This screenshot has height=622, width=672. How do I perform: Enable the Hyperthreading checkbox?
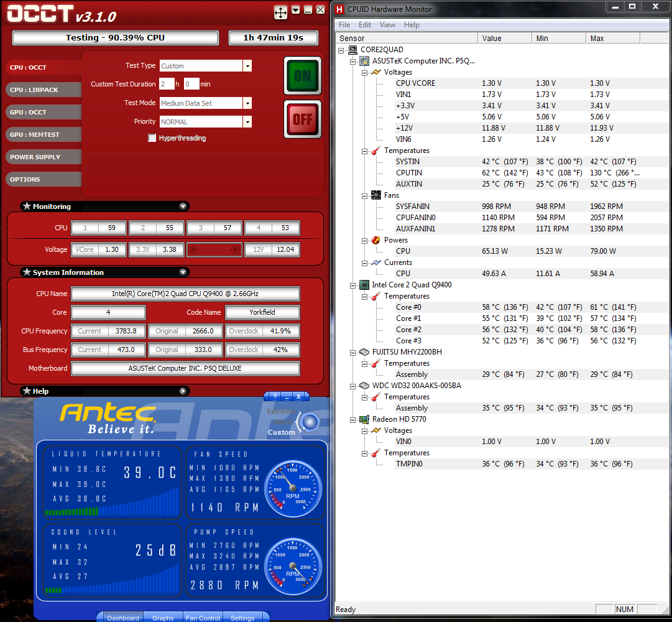coord(152,138)
